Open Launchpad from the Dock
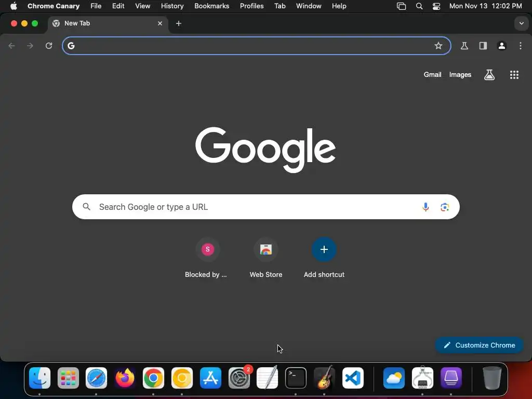The image size is (532, 399). pyautogui.click(x=68, y=378)
